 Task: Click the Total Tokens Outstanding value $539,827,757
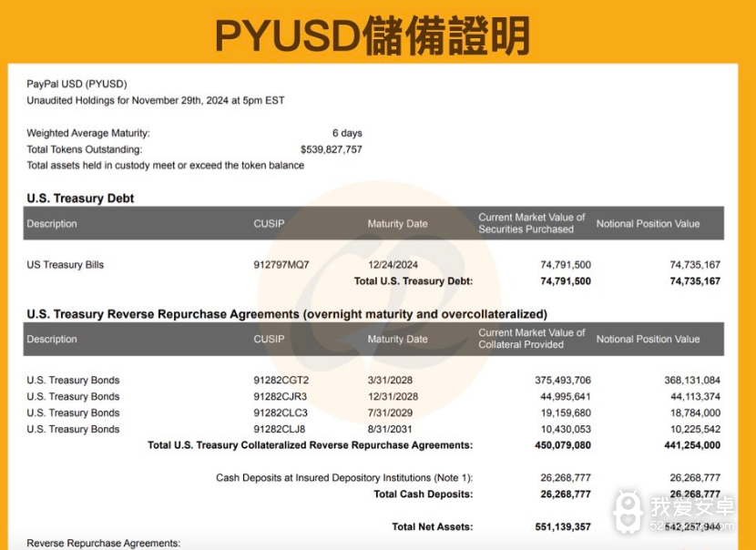(x=331, y=149)
